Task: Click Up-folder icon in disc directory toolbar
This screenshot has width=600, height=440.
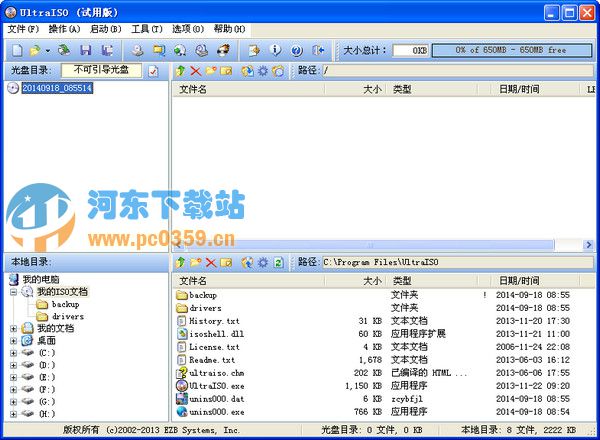Action: click(180, 71)
